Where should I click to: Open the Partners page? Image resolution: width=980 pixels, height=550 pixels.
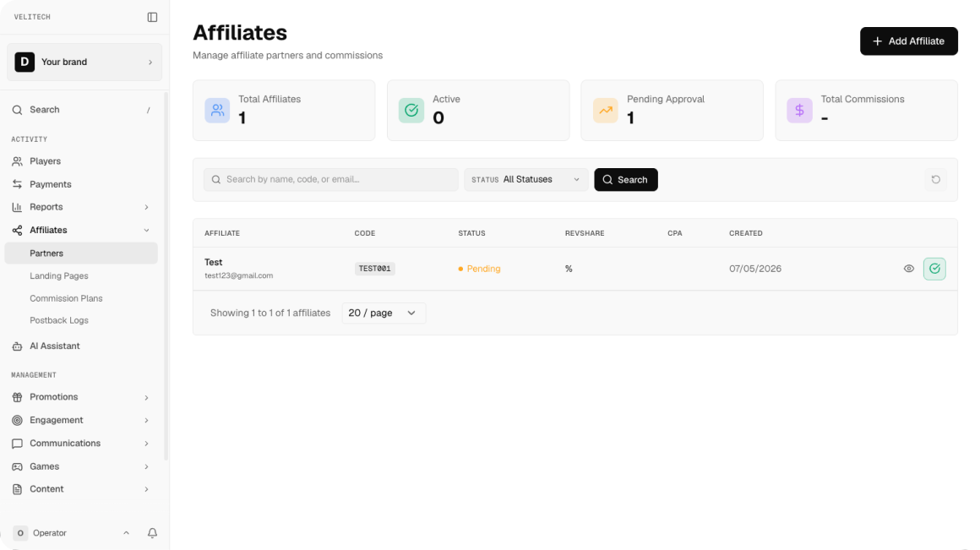tap(81, 253)
